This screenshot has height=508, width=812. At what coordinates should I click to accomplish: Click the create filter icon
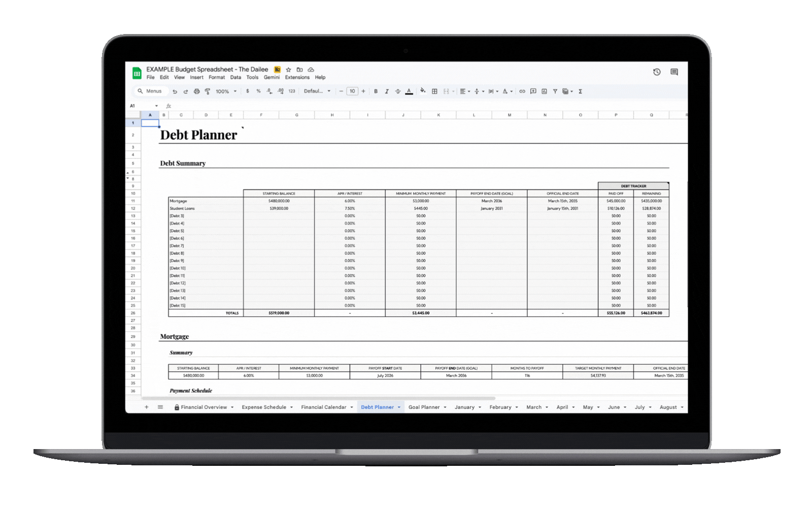555,91
